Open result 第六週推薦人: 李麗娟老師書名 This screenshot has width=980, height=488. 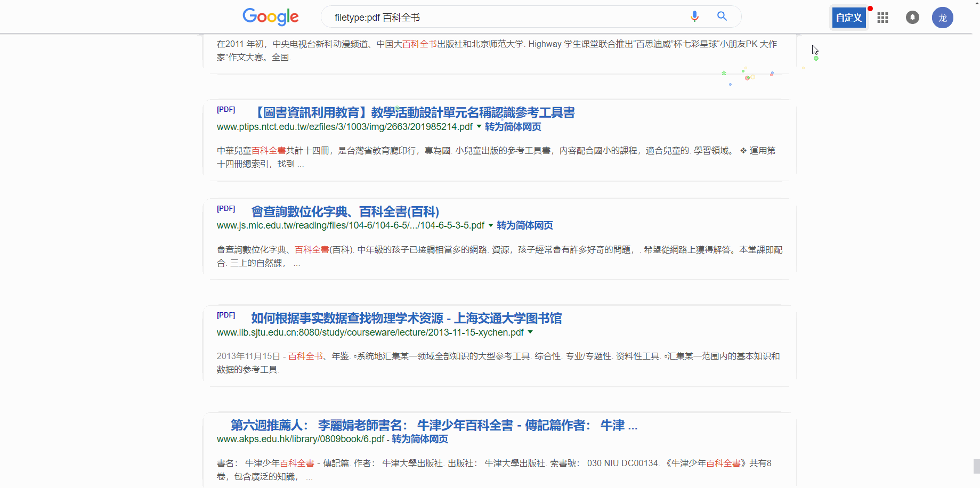pyautogui.click(x=434, y=425)
